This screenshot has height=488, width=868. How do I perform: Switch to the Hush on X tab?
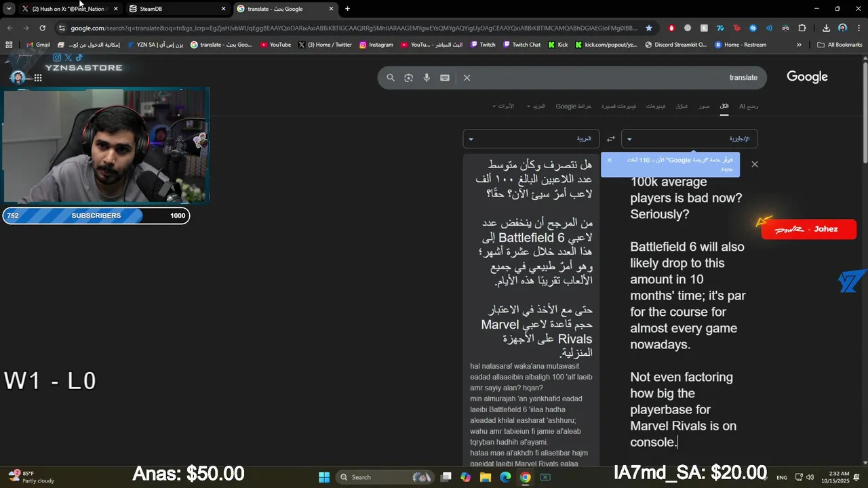click(x=69, y=9)
